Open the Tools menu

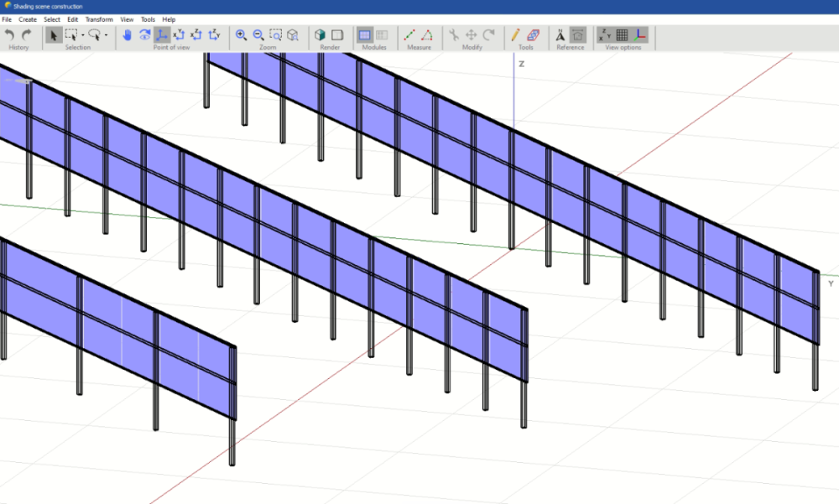click(x=148, y=19)
